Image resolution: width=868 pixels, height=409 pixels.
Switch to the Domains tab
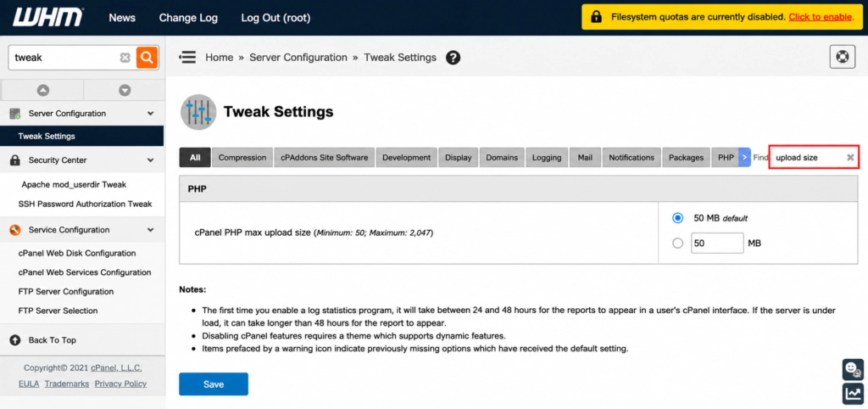pos(502,157)
